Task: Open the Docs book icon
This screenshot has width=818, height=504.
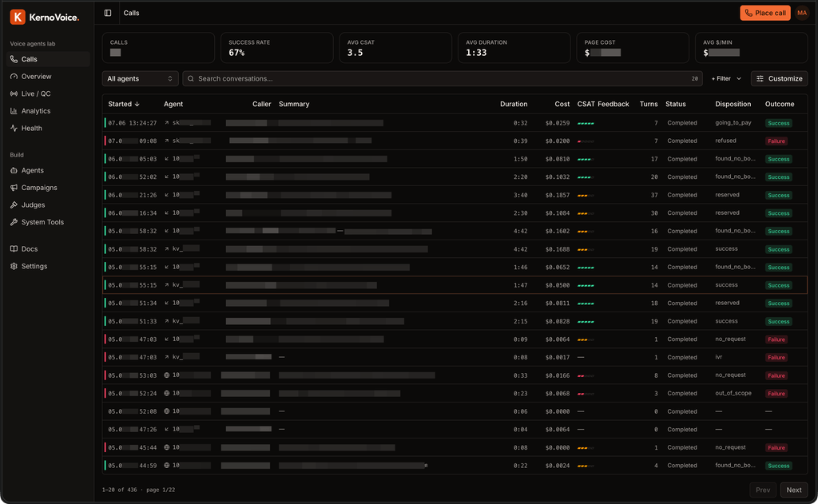Action: coord(14,249)
